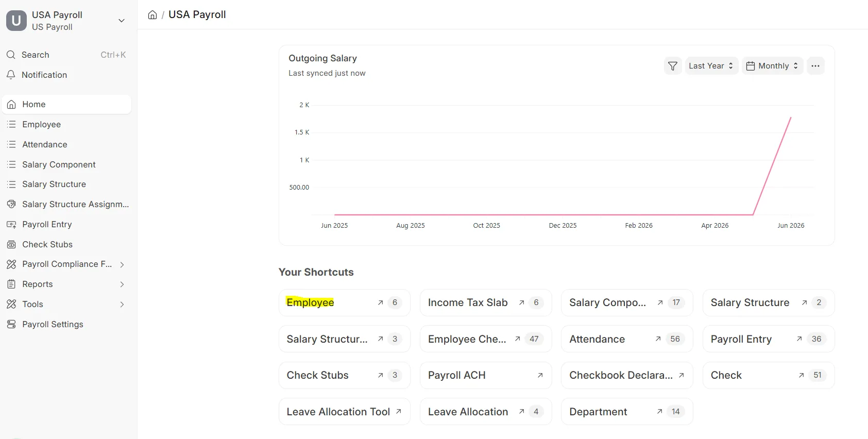Expand the Tools sidebar section

pyautogui.click(x=66, y=305)
